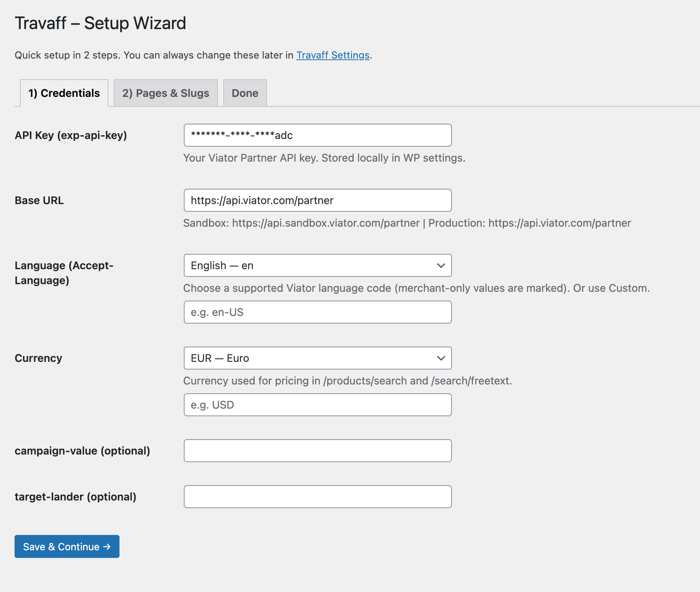Open the Travaff Settings link
700x592 pixels.
point(332,55)
